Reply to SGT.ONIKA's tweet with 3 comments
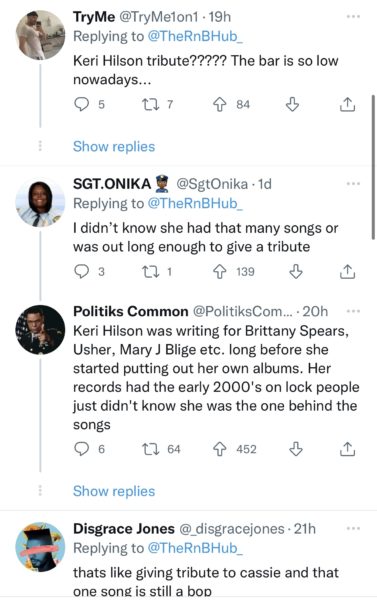This screenshot has height=600, width=377. tap(81, 271)
